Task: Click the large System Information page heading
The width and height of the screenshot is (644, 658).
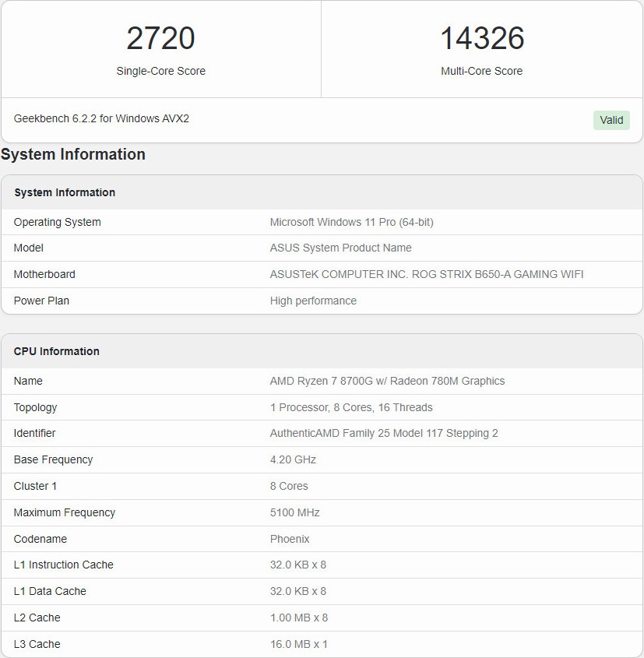Action: pyautogui.click(x=73, y=154)
